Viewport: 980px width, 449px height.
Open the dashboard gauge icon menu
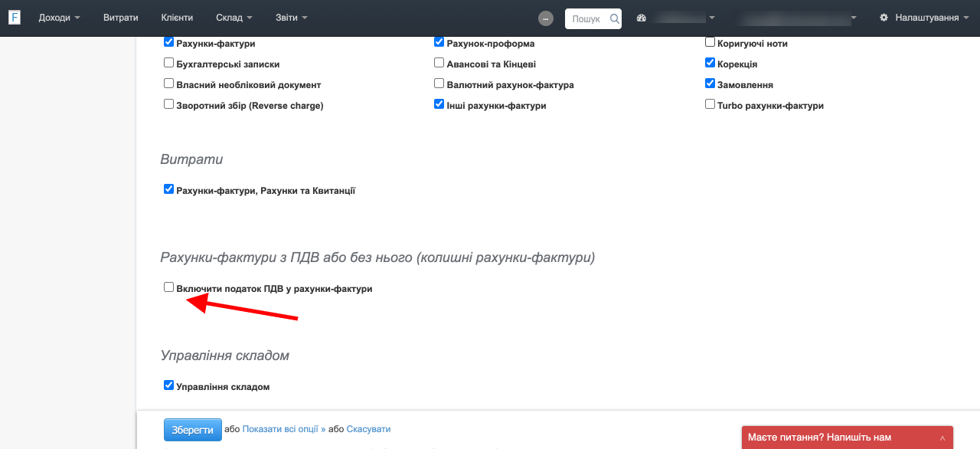[642, 18]
